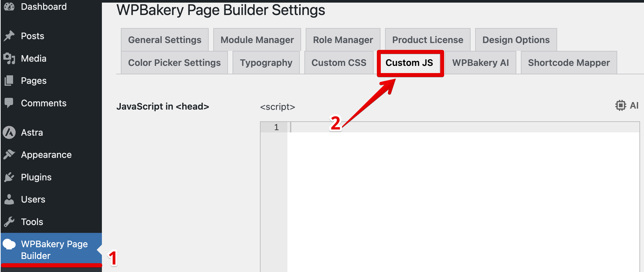Click the Comments speech bubble icon
The image size is (644, 272).
9,103
